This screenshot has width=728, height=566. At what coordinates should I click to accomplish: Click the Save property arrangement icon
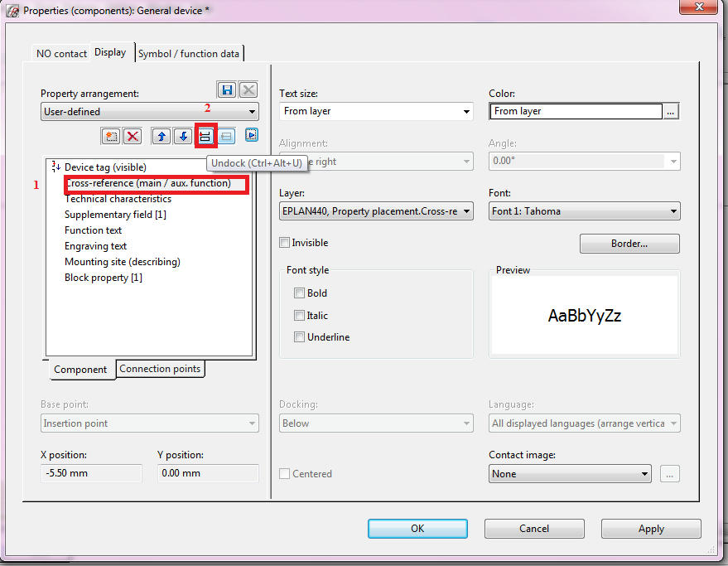coord(227,89)
